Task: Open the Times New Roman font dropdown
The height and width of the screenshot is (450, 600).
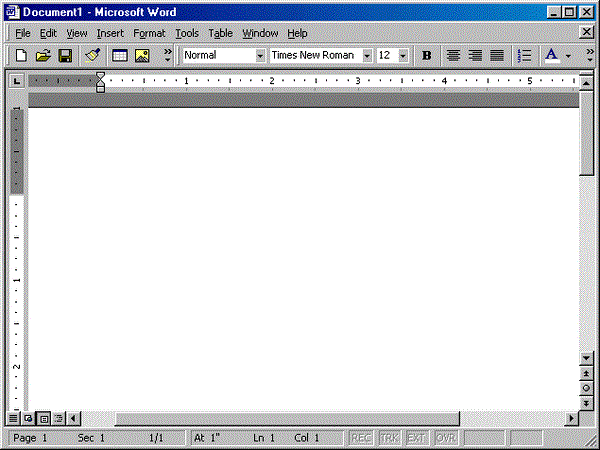Action: click(x=367, y=56)
